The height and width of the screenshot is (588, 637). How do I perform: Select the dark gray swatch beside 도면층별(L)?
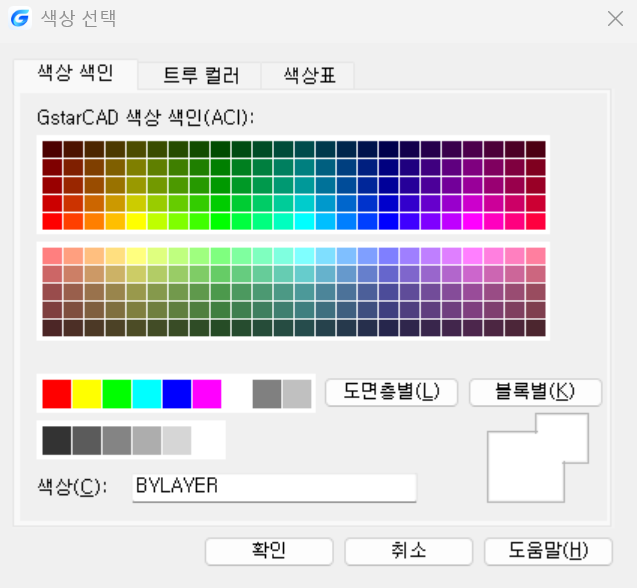[x=267, y=394]
